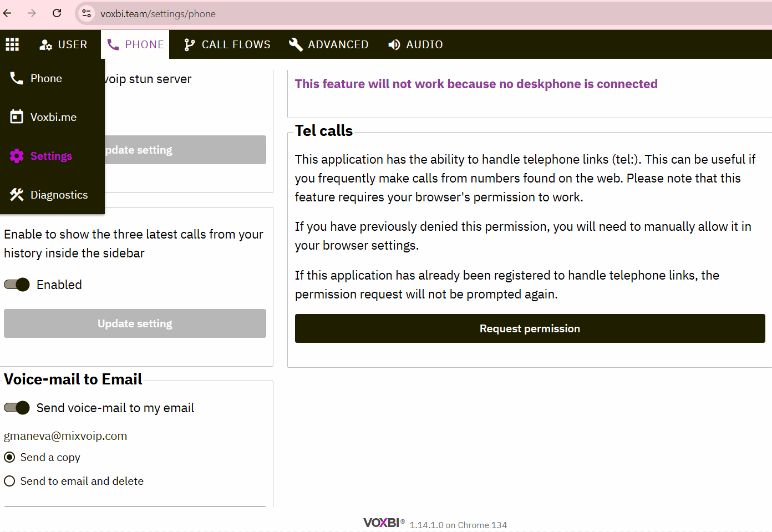Click the Phone handset icon in sidebar
The height and width of the screenshot is (532, 772).
pos(17,78)
